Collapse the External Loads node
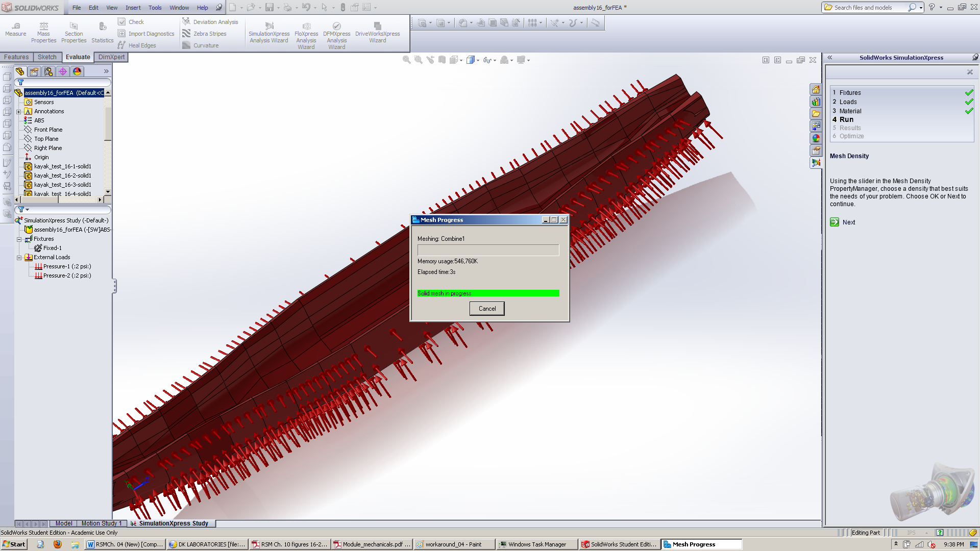 click(19, 258)
